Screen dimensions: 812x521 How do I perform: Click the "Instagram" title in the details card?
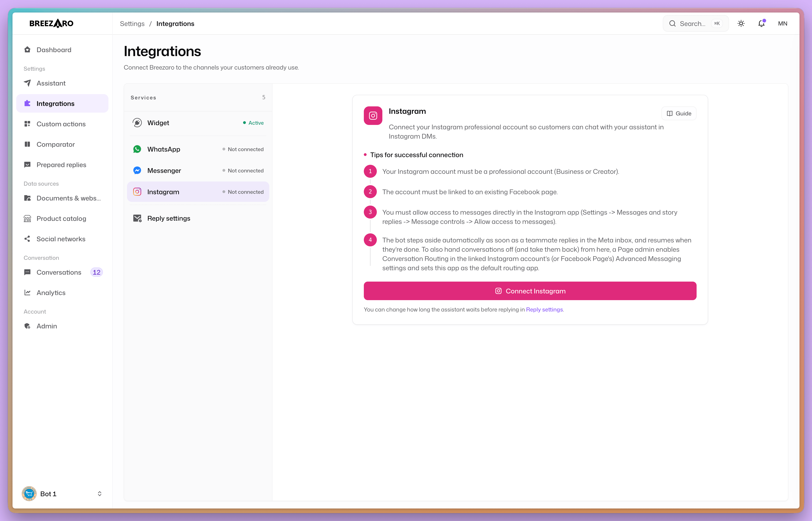pyautogui.click(x=407, y=111)
